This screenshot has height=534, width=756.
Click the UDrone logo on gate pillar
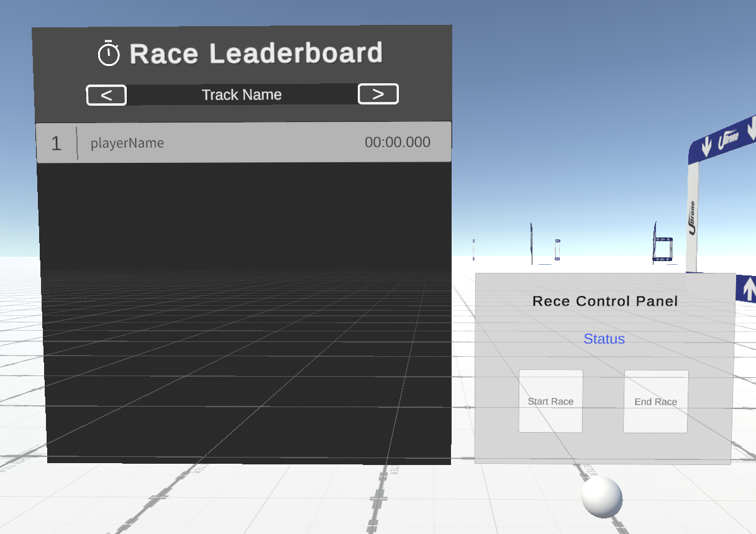tap(692, 218)
